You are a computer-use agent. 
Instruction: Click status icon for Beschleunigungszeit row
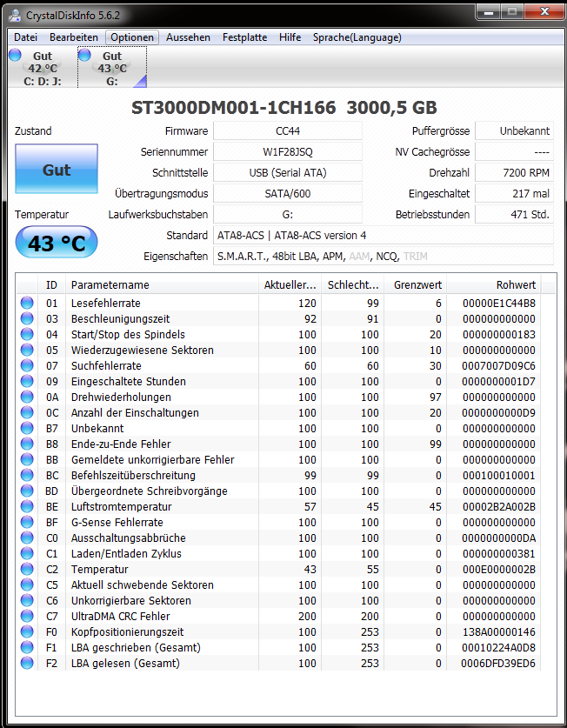click(x=27, y=319)
